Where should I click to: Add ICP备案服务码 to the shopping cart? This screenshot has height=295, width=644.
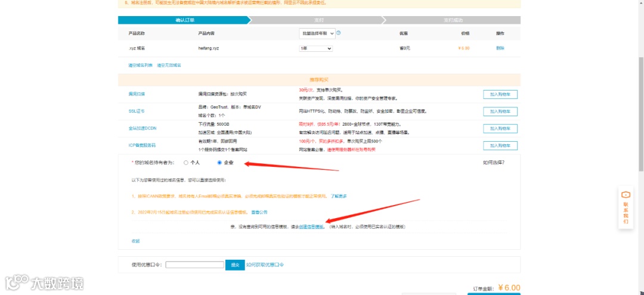[x=500, y=145]
